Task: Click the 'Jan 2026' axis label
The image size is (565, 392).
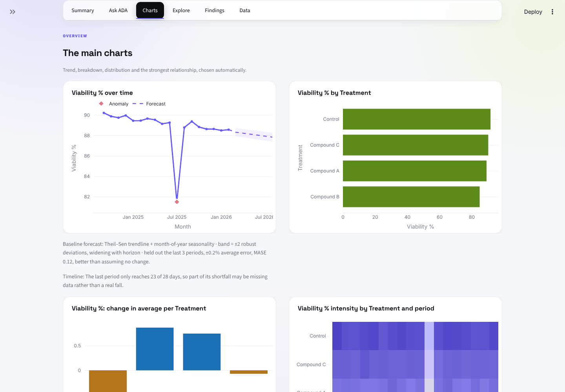Action: coord(221,217)
